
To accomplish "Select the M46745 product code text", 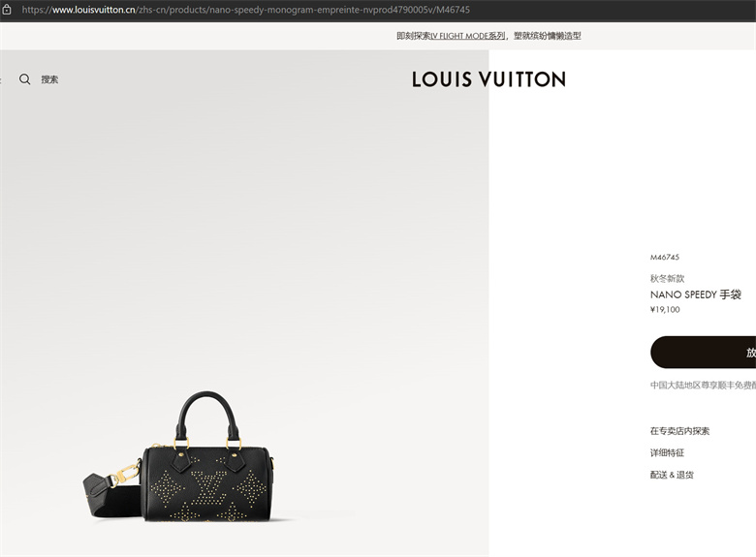I will coord(664,258).
